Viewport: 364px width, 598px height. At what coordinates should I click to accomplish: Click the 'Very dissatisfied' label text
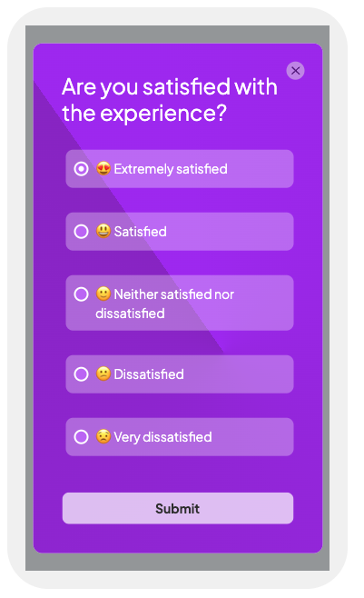click(162, 437)
